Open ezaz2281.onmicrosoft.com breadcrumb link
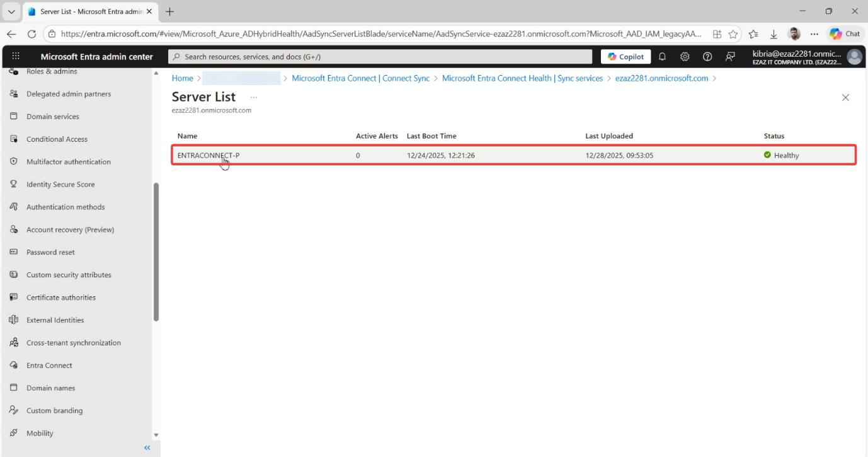Viewport: 868px width, 457px height. pos(661,78)
